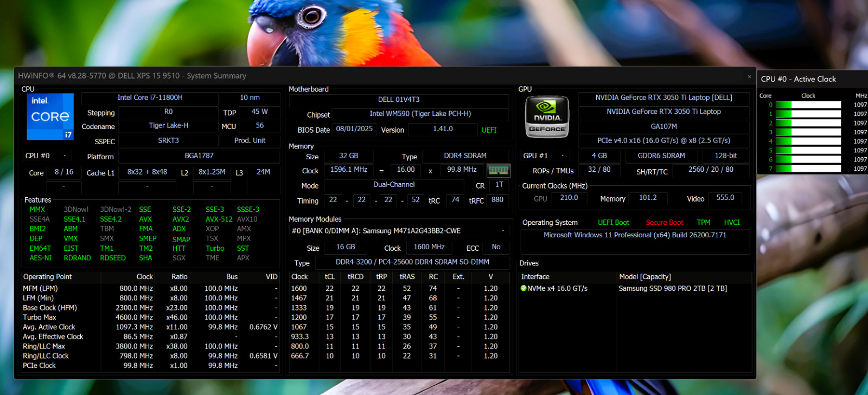Screen dimensions: 868x395
Task: Select the Samsung SSD 980 PRO 2TB drive row
Action: tap(635, 288)
